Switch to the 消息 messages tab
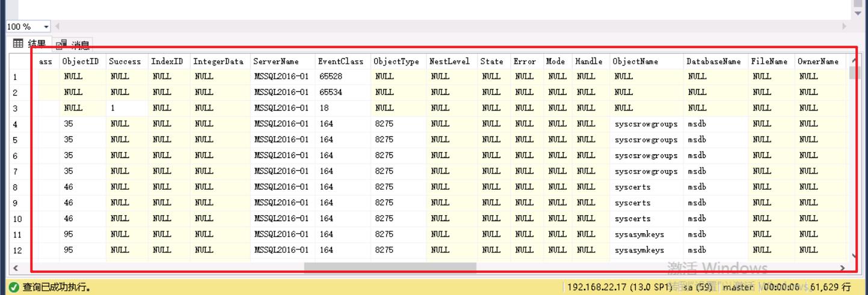Screen dimensions: 868x295 (x=73, y=44)
